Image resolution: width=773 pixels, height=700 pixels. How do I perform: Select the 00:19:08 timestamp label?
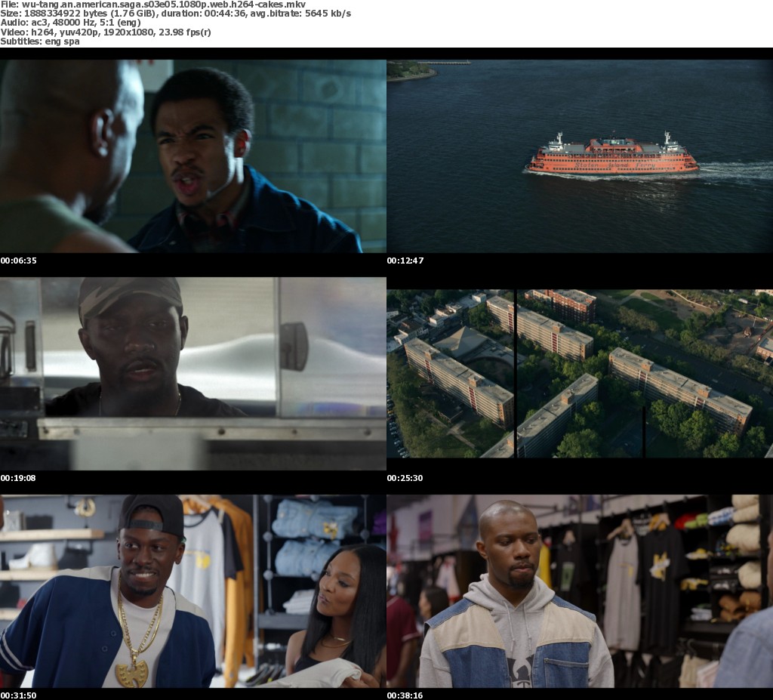pyautogui.click(x=19, y=478)
